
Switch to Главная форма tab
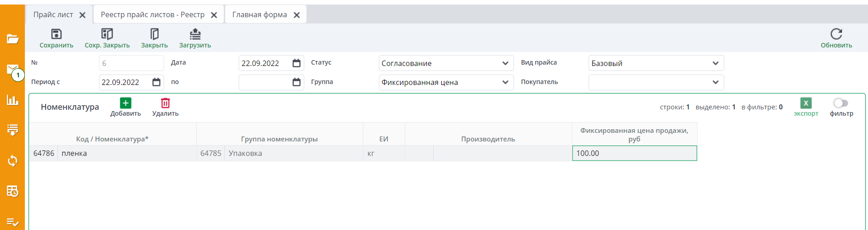coord(259,15)
